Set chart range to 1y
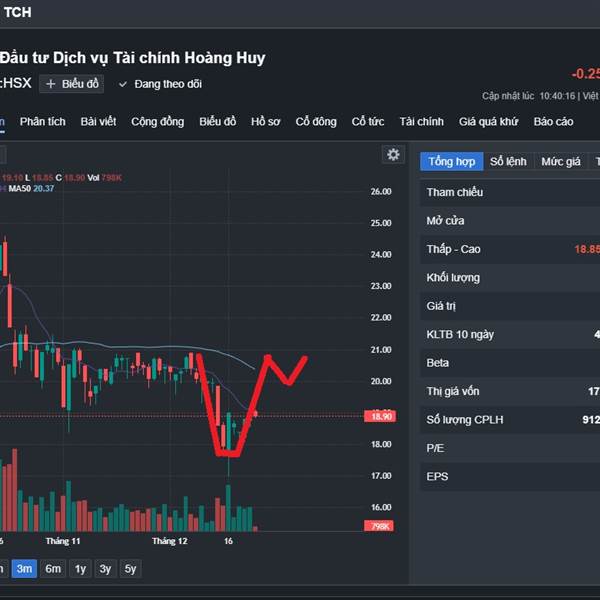The height and width of the screenshot is (600, 600). click(x=80, y=569)
